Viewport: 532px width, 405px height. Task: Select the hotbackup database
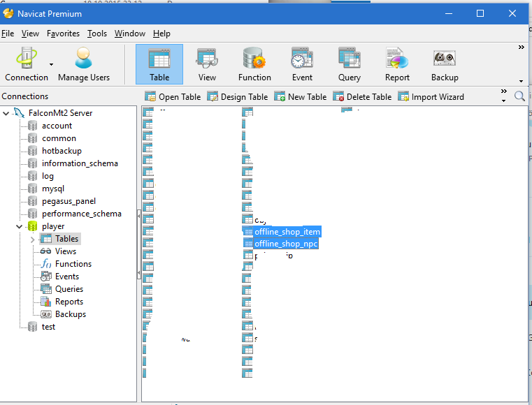[62, 151]
